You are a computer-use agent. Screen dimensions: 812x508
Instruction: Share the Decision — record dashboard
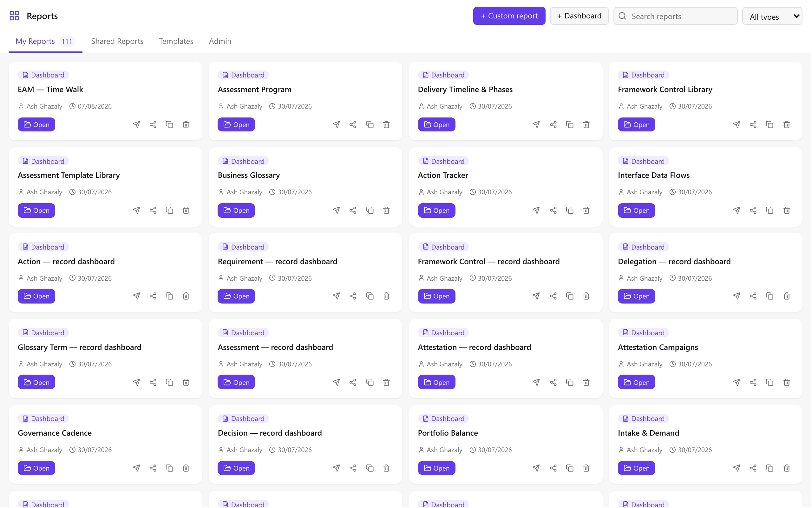353,468
